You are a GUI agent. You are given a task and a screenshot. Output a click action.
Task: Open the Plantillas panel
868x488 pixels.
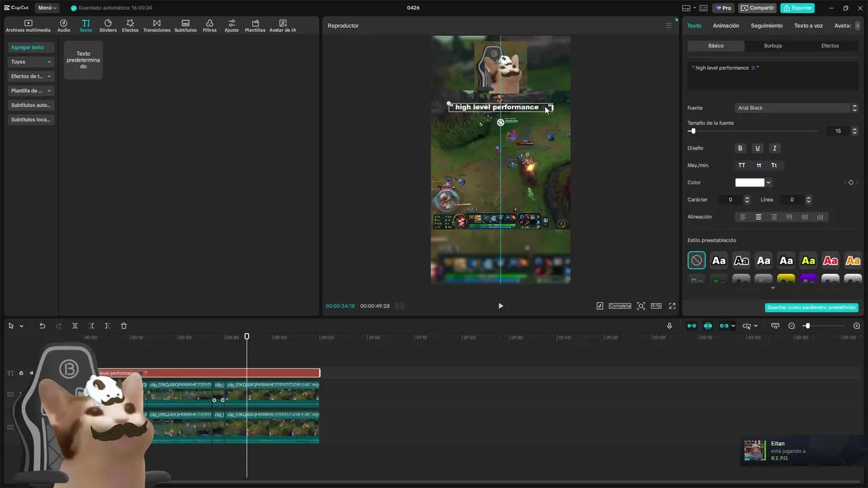pos(255,26)
